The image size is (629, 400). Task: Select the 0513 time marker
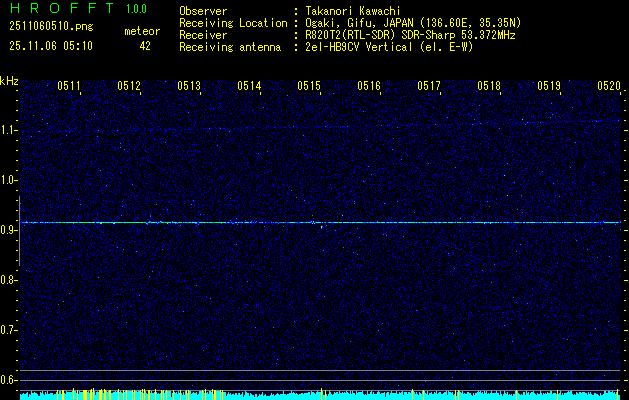[x=189, y=86]
